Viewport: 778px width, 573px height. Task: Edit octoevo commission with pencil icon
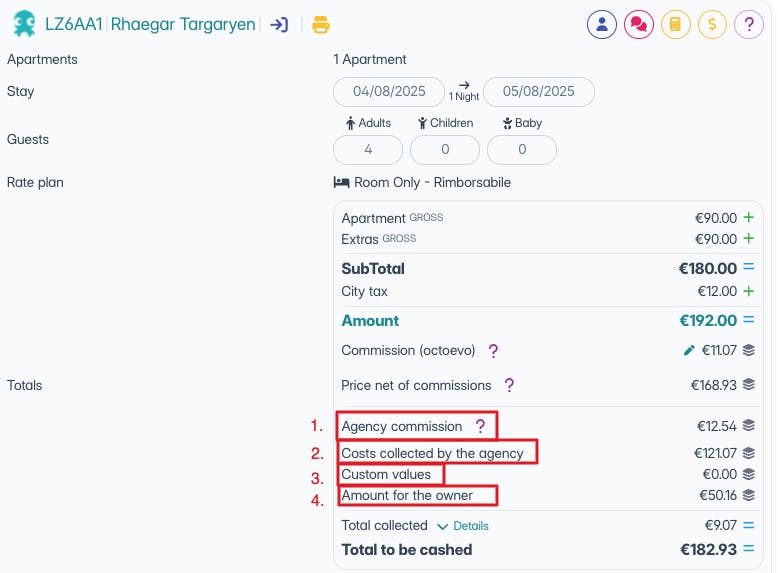coord(689,351)
